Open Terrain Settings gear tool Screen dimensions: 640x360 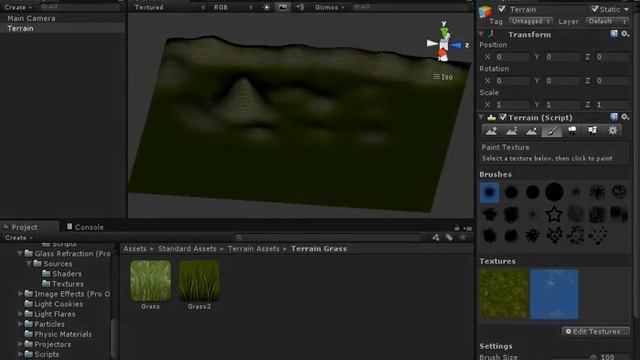click(612, 131)
